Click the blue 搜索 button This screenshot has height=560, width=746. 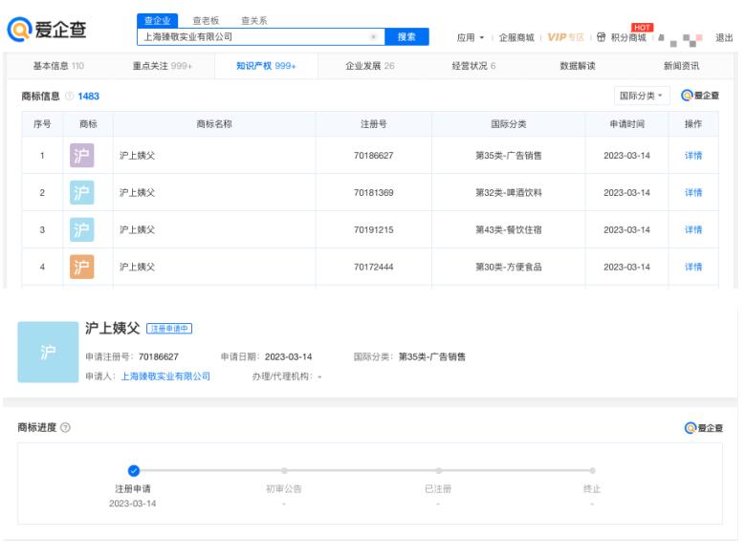pos(406,37)
